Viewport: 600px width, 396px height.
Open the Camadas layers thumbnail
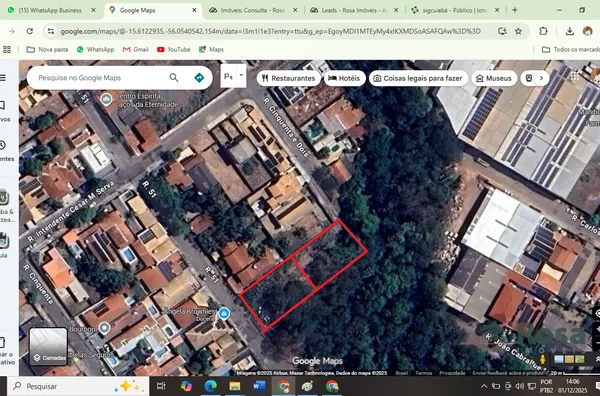pos(48,346)
